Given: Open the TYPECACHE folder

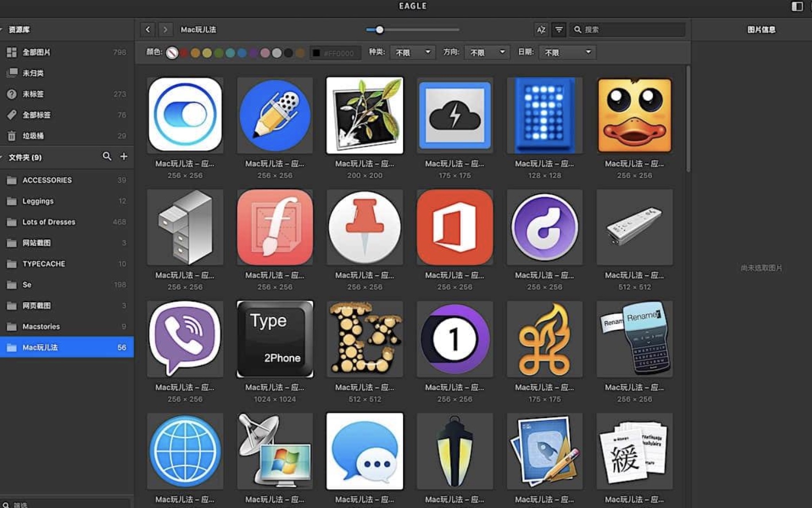Looking at the screenshot, I should pos(67,264).
